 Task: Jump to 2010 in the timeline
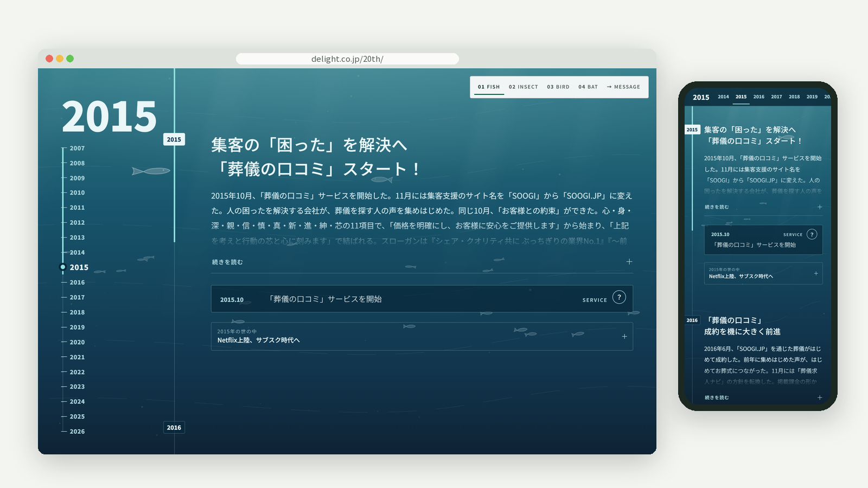77,193
